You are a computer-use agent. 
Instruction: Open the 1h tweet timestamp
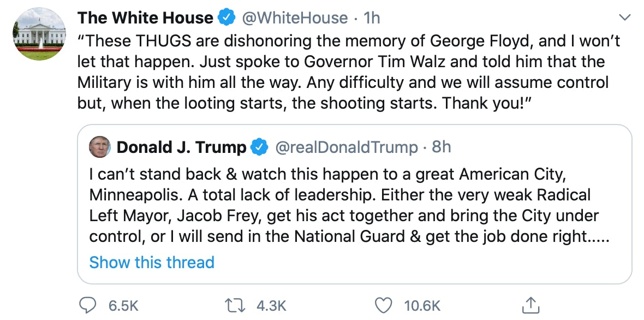point(372,18)
